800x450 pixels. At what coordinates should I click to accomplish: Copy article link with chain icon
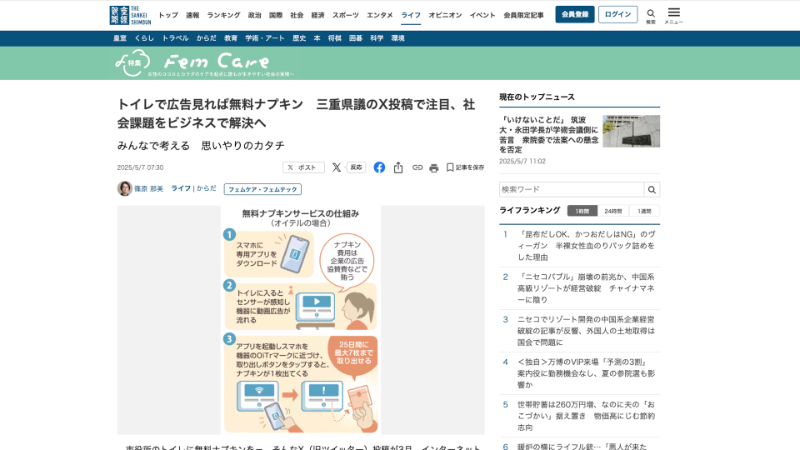tap(417, 168)
